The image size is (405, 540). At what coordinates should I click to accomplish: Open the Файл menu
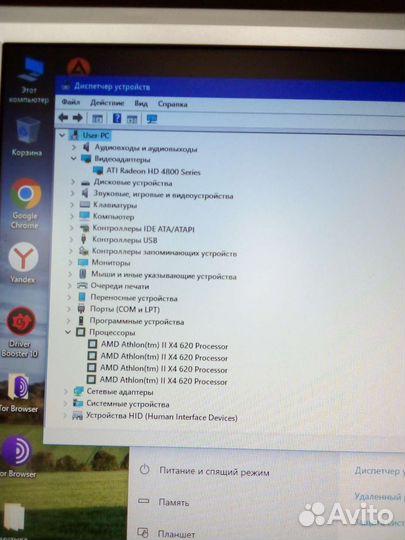point(71,102)
